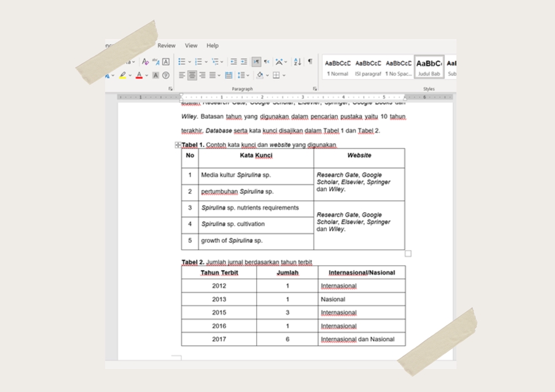Expand the Line Spacing options dropdown
Screen dimensions: 555x392
point(247,75)
